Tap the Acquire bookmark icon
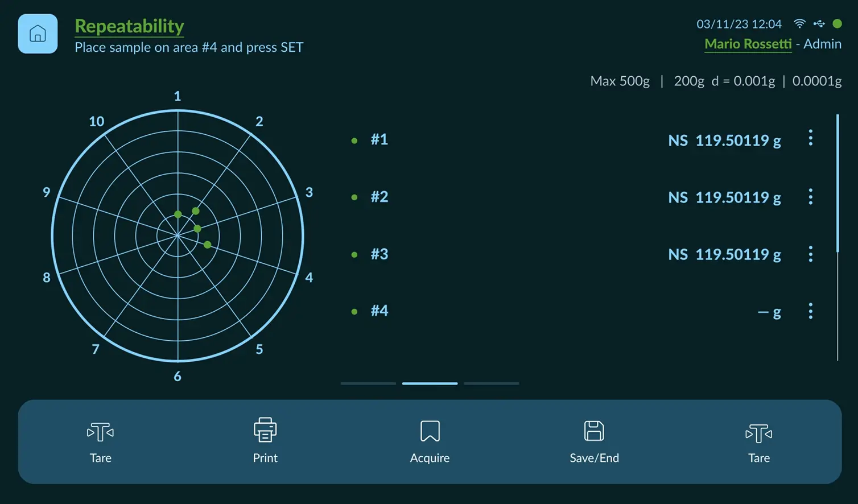858x504 pixels. 430,431
